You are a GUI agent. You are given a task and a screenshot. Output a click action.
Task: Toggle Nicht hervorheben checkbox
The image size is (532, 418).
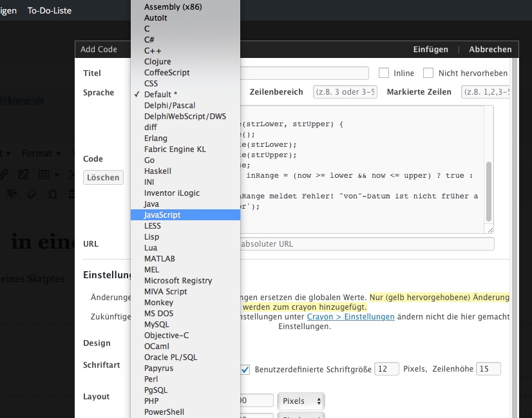(x=428, y=73)
